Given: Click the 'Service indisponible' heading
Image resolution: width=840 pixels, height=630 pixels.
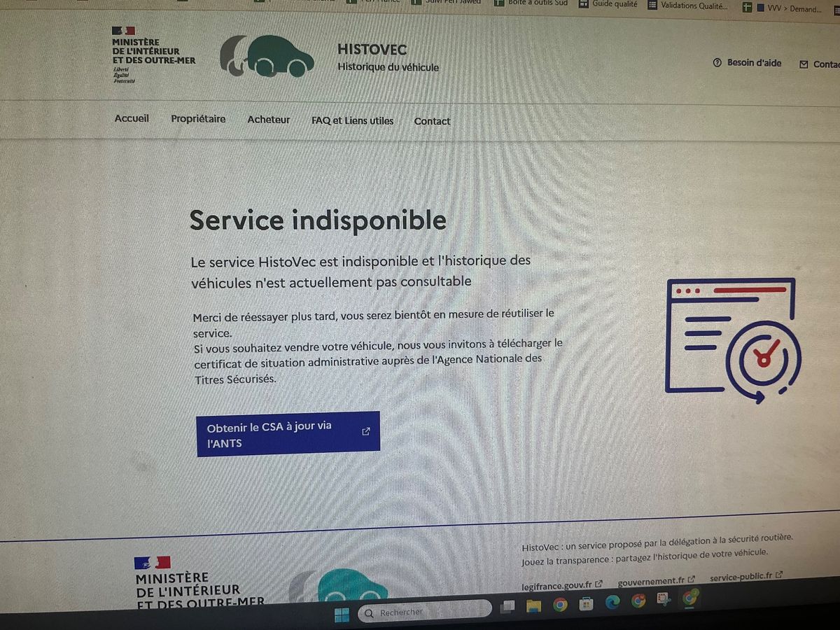Looking at the screenshot, I should (x=318, y=220).
